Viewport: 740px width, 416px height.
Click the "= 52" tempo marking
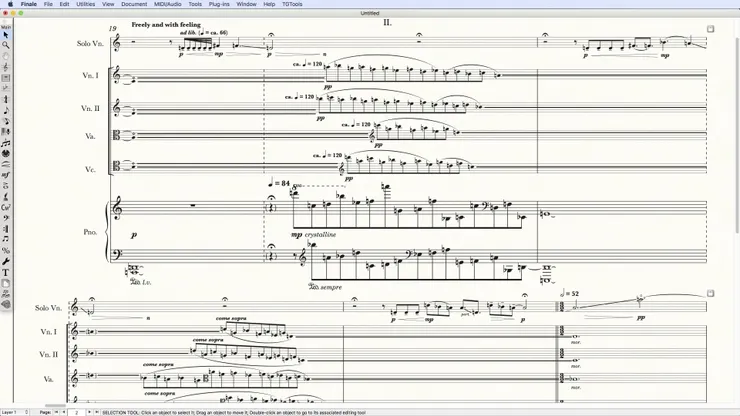tap(569, 294)
